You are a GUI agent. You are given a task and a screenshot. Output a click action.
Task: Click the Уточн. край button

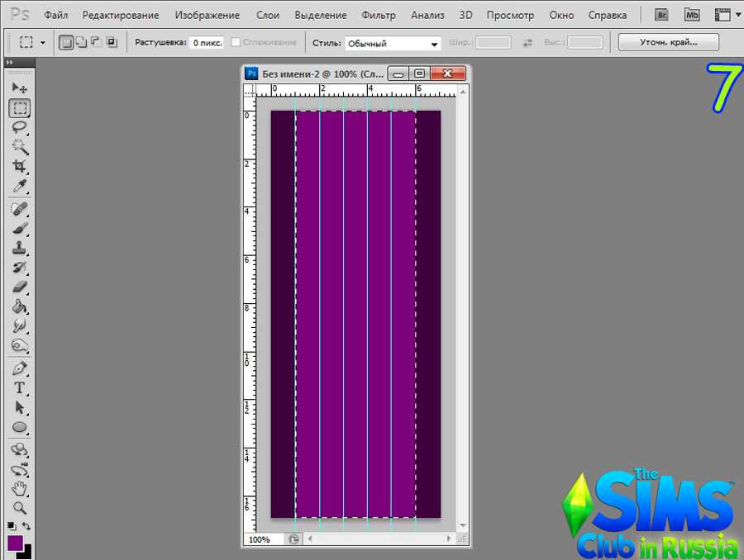tap(669, 41)
